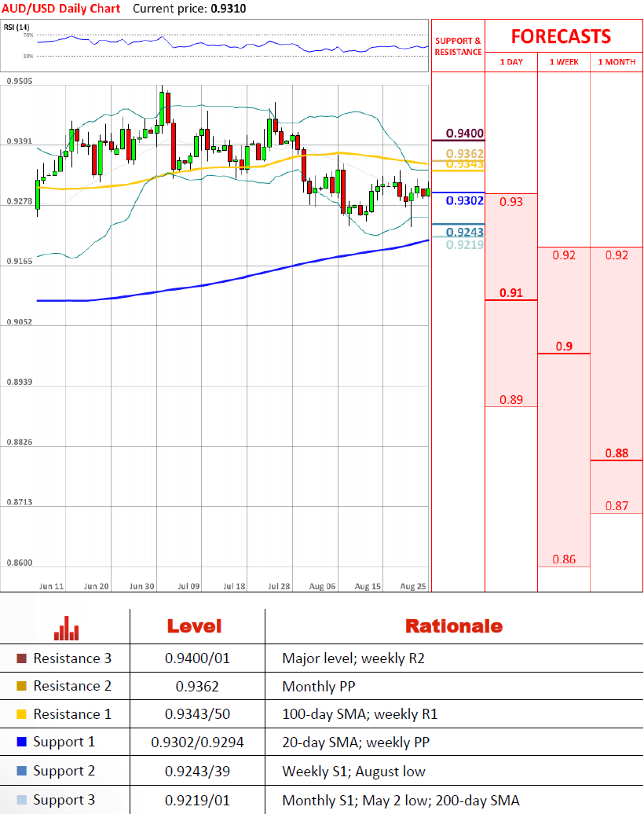Click the 0.86 one-week forecast low
This screenshot has width=644, height=814.
click(564, 559)
